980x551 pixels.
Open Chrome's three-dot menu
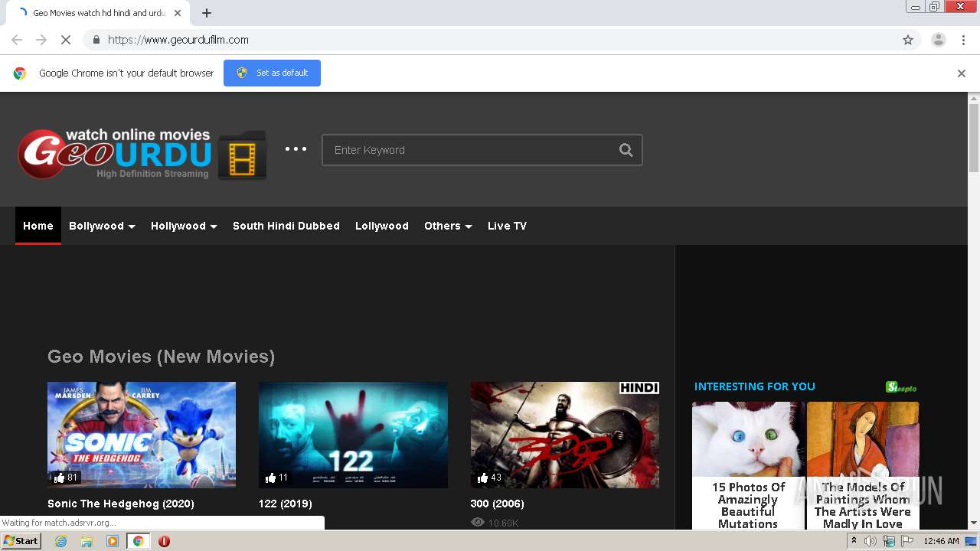[963, 40]
